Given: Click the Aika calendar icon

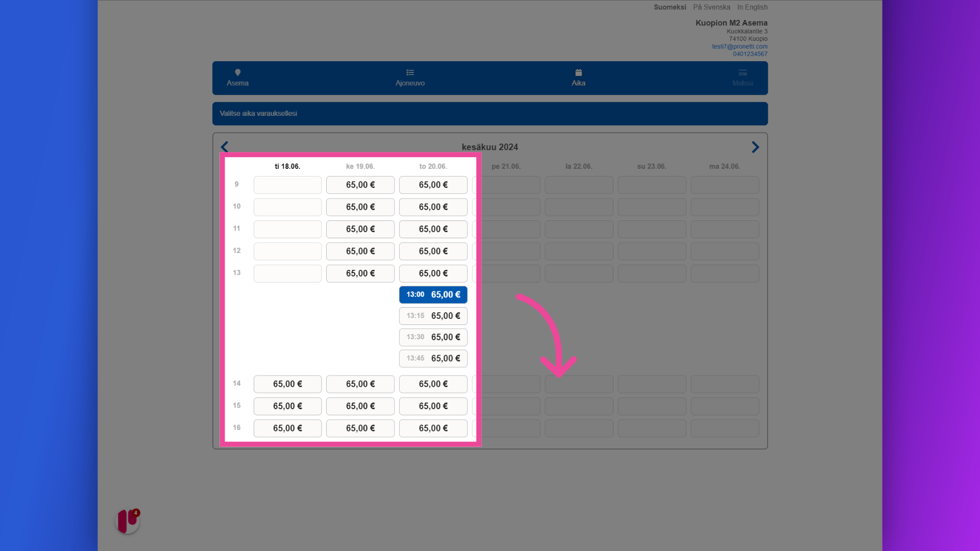Looking at the screenshot, I should pos(578,72).
